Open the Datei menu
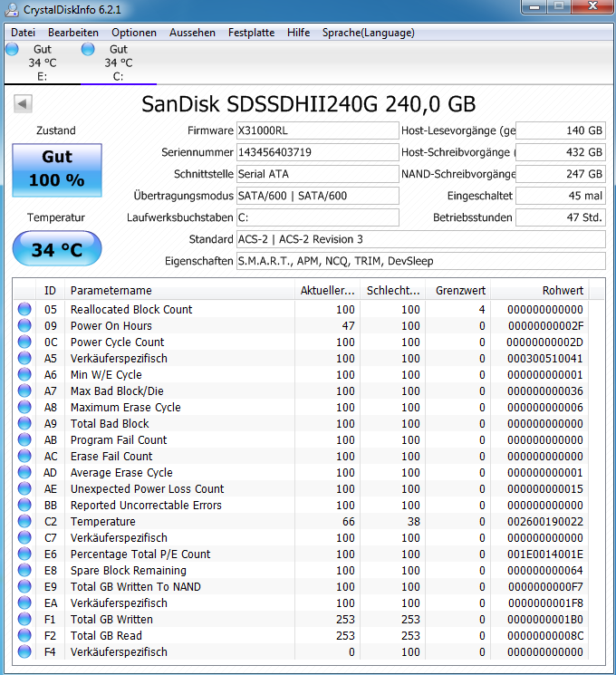The image size is (616, 675). pos(23,33)
